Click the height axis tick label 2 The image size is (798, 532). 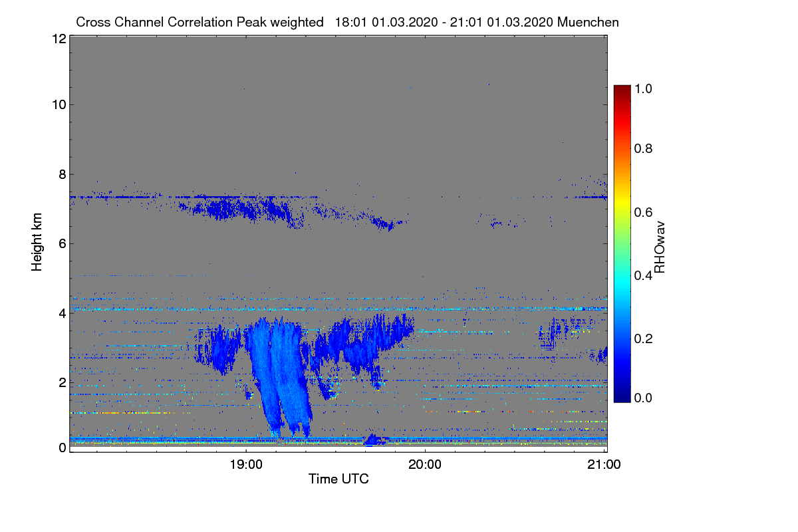coord(61,382)
